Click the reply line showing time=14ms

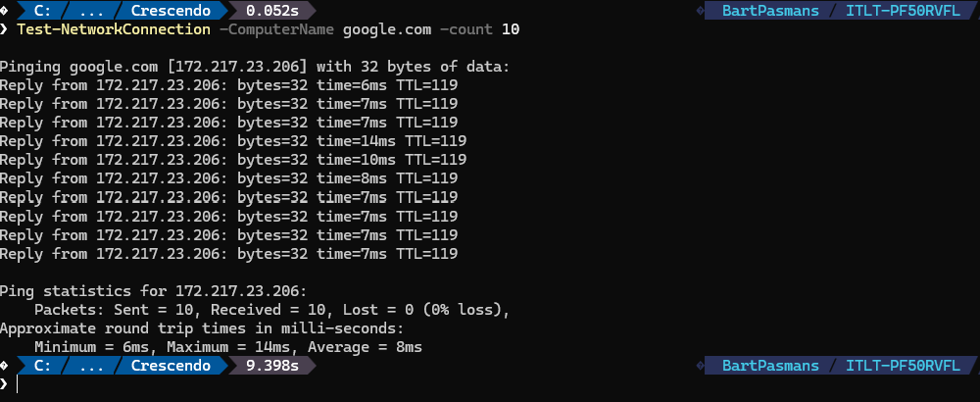click(x=233, y=141)
